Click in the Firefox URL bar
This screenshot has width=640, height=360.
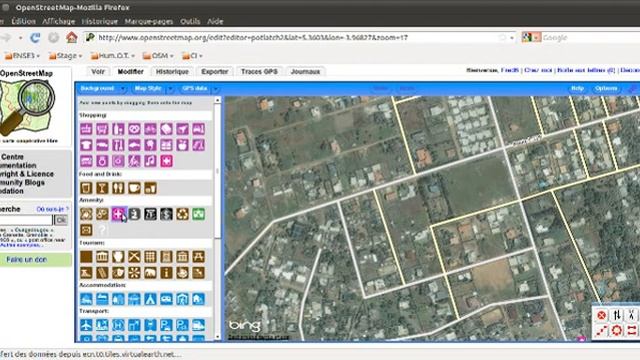point(300,38)
